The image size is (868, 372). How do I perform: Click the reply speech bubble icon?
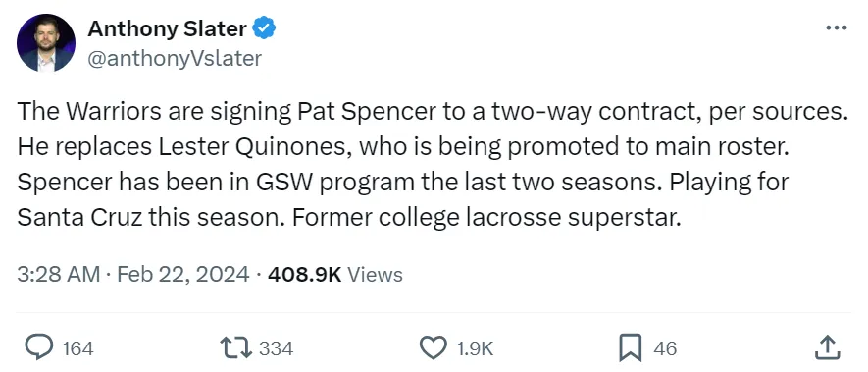coord(40,347)
